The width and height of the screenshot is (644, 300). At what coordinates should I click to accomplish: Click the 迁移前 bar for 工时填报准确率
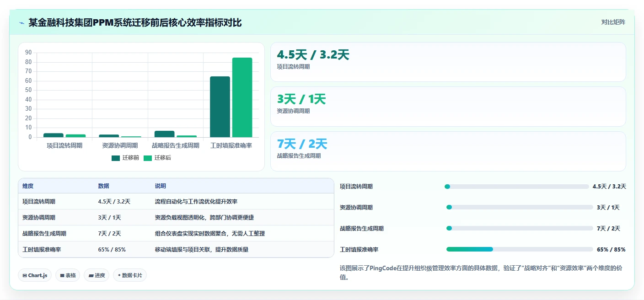(220, 107)
